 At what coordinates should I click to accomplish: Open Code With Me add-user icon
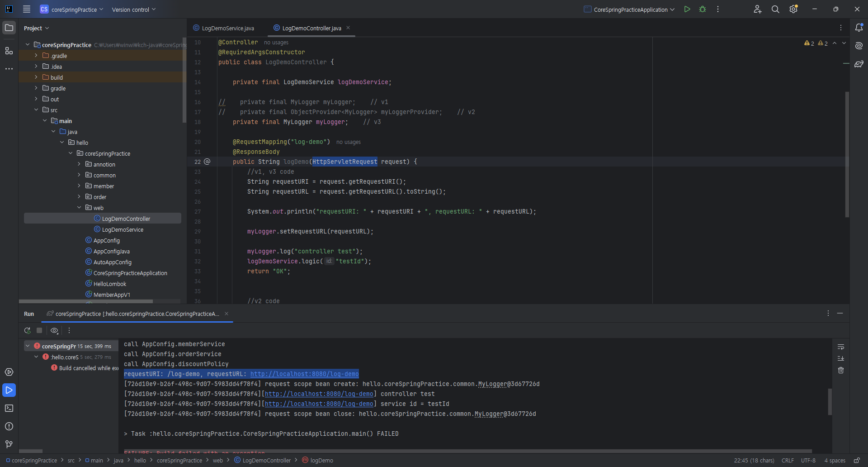pos(758,9)
